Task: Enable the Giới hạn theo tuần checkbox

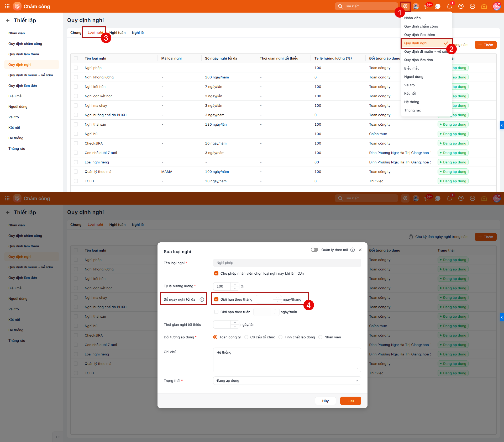Action: pos(216,312)
